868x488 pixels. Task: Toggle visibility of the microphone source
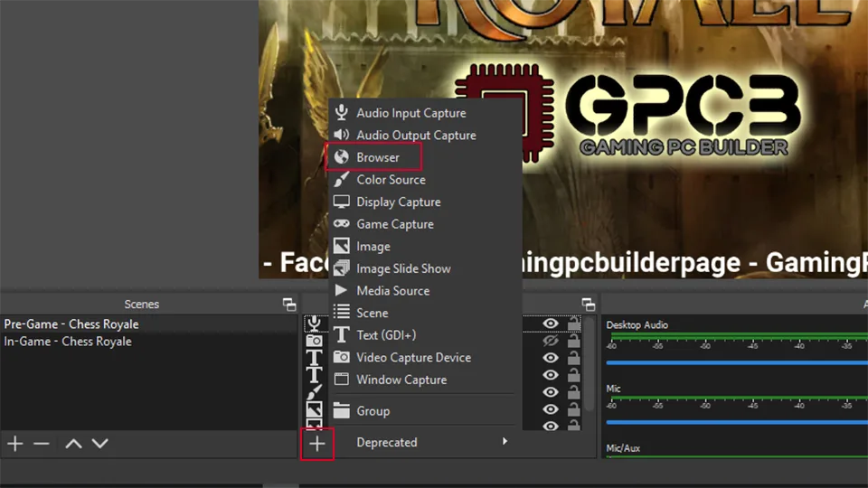click(551, 324)
